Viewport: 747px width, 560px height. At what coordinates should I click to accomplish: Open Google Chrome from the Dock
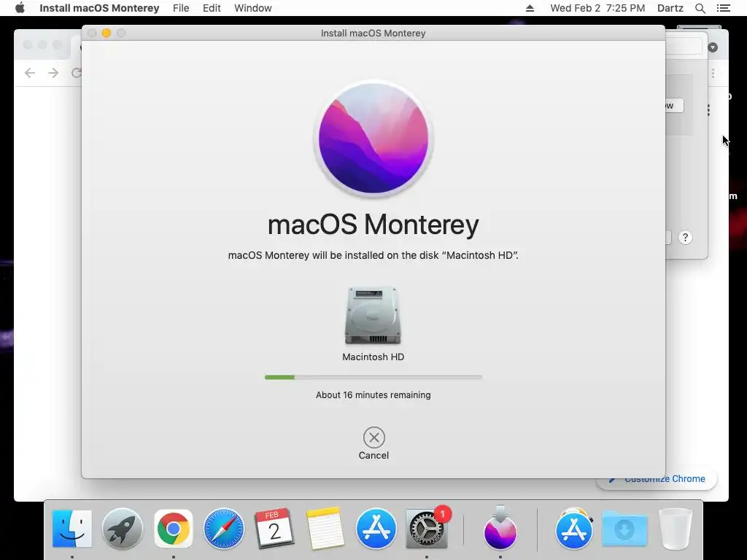174,529
